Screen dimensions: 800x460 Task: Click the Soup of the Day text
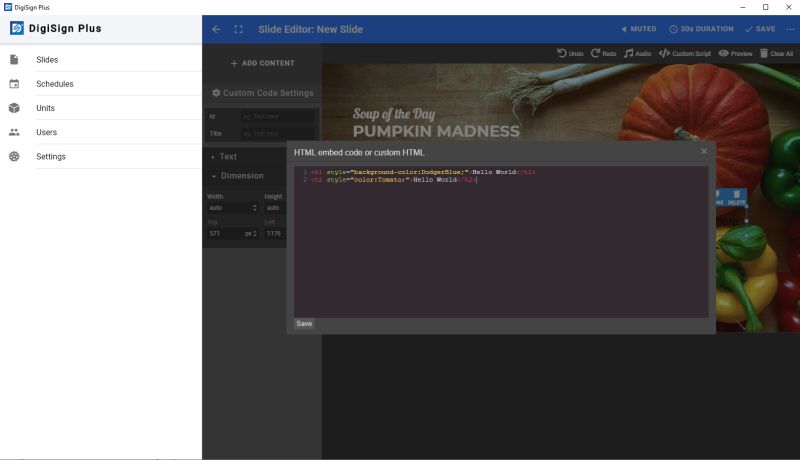coord(394,114)
